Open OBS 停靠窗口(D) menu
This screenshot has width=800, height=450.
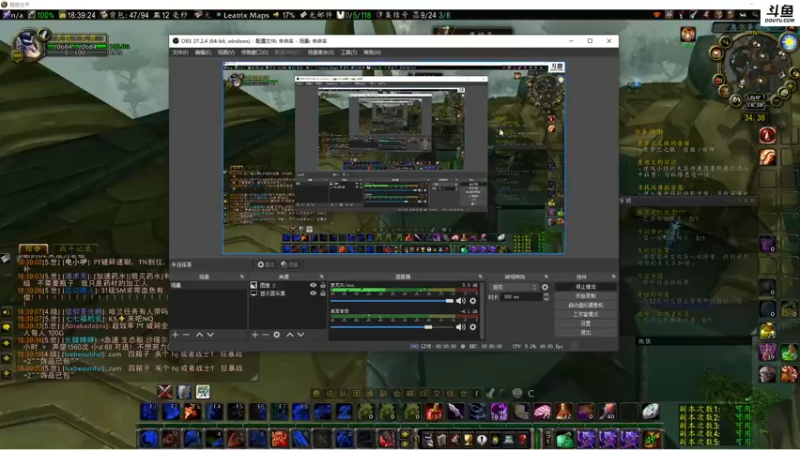tap(254, 53)
